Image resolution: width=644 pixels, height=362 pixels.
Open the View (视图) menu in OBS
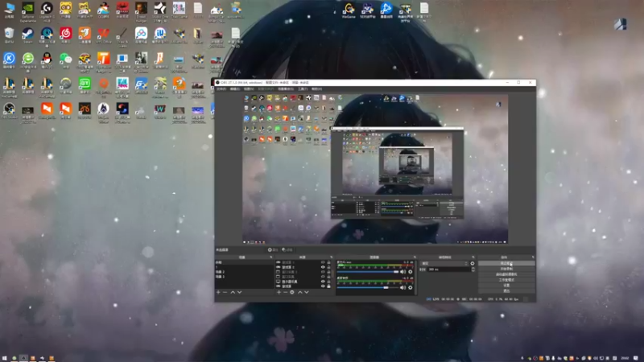click(249, 89)
